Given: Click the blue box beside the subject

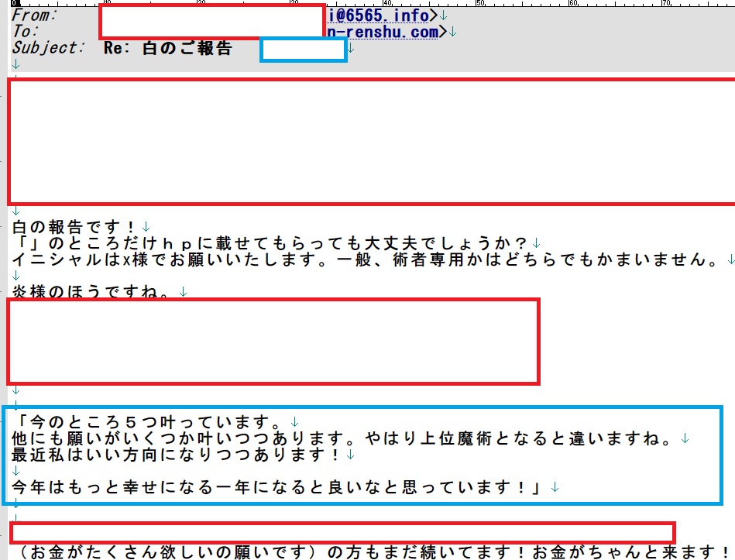Looking at the screenshot, I should [303, 50].
